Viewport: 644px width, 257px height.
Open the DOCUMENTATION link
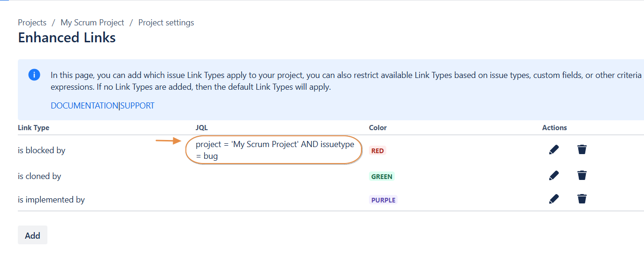[x=84, y=106]
